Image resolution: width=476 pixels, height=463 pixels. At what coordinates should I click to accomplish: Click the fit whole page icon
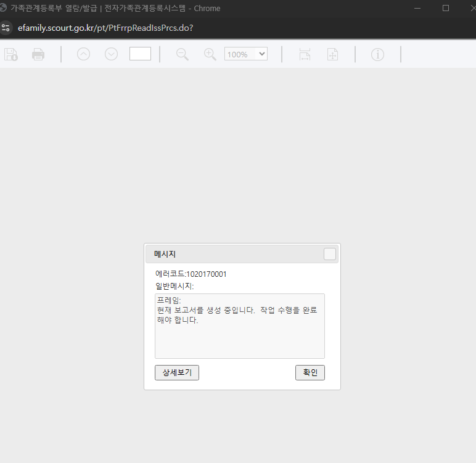(333, 55)
